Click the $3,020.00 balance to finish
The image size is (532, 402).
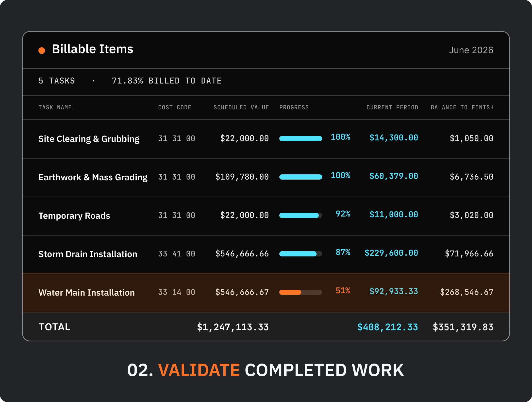click(471, 215)
